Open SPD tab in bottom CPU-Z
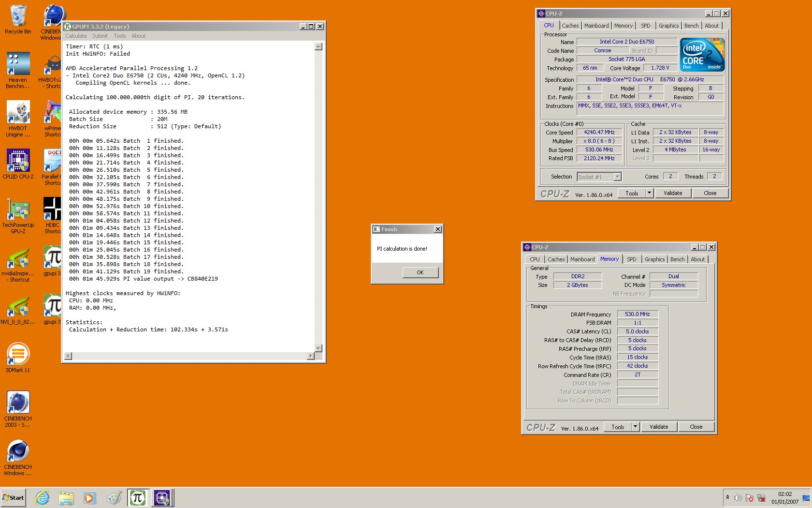 coord(631,259)
